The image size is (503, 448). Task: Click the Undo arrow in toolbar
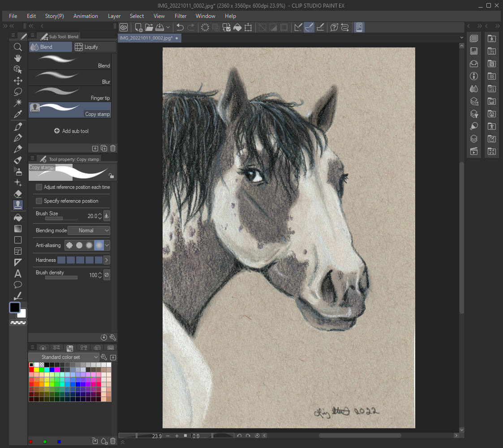(180, 28)
